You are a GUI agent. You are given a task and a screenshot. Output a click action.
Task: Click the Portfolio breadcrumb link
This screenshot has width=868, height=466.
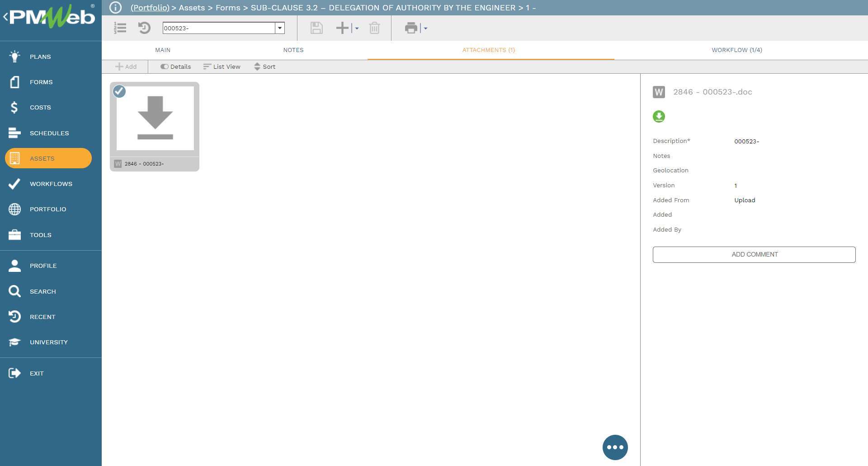(x=150, y=8)
